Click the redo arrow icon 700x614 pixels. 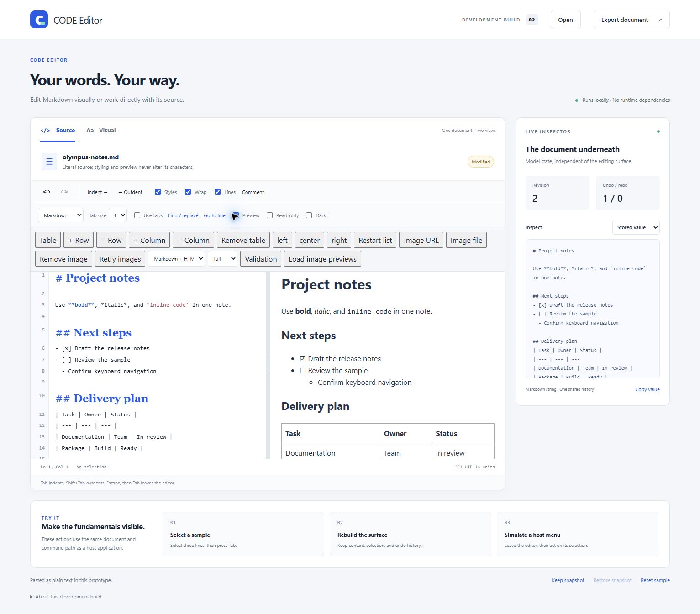pyautogui.click(x=64, y=192)
